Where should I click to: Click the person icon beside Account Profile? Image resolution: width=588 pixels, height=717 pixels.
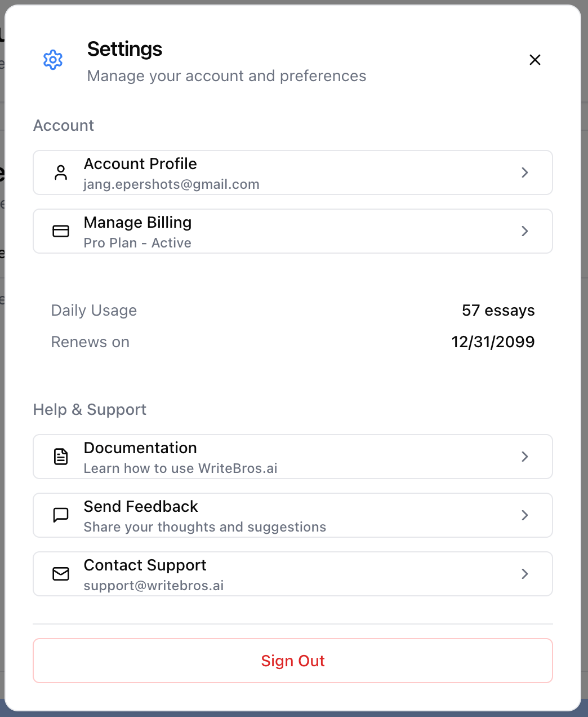coord(61,172)
